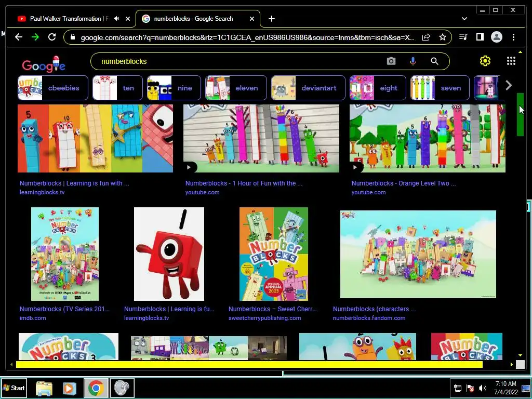This screenshot has height=399, width=532.
Task: Share this page from the address bar
Action: [426, 37]
